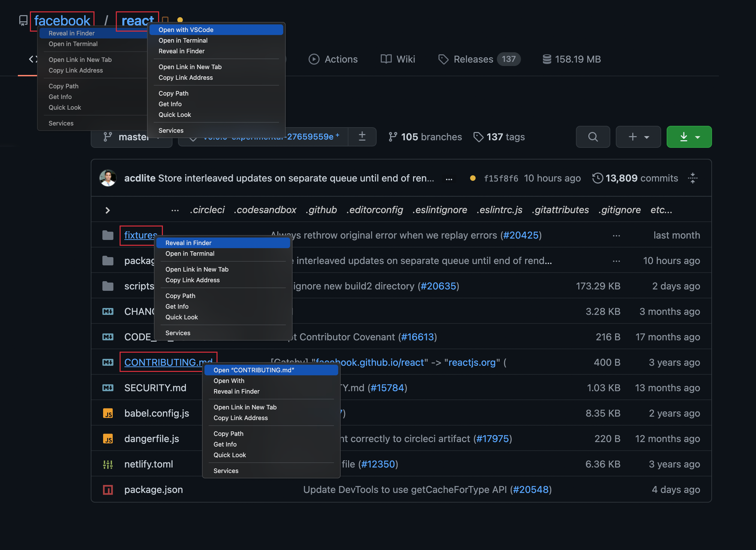Click the babel.config.js JS icon
The width and height of the screenshot is (756, 550).
[x=108, y=413]
